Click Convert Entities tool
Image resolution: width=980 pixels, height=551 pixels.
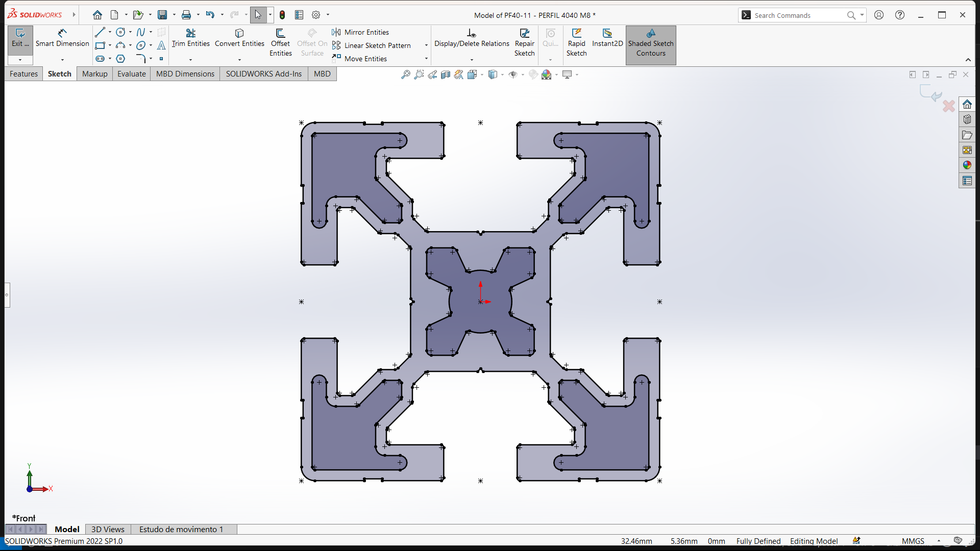pyautogui.click(x=239, y=39)
